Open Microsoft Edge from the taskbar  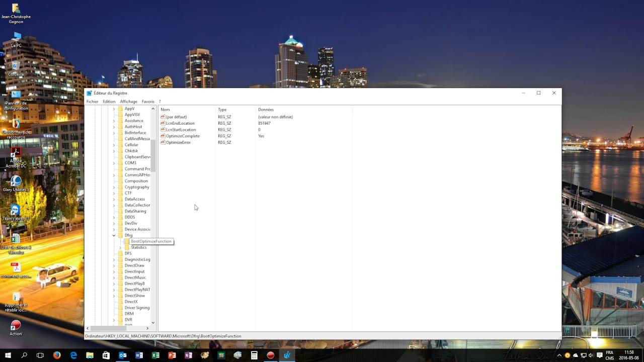(x=73, y=355)
